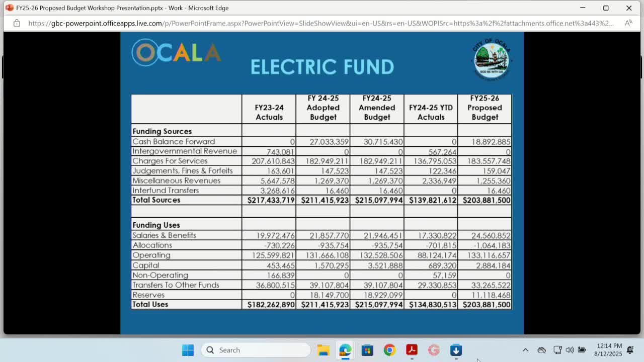Open File Explorer from the taskbar
Image resolution: width=644 pixels, height=362 pixels.
323,350
